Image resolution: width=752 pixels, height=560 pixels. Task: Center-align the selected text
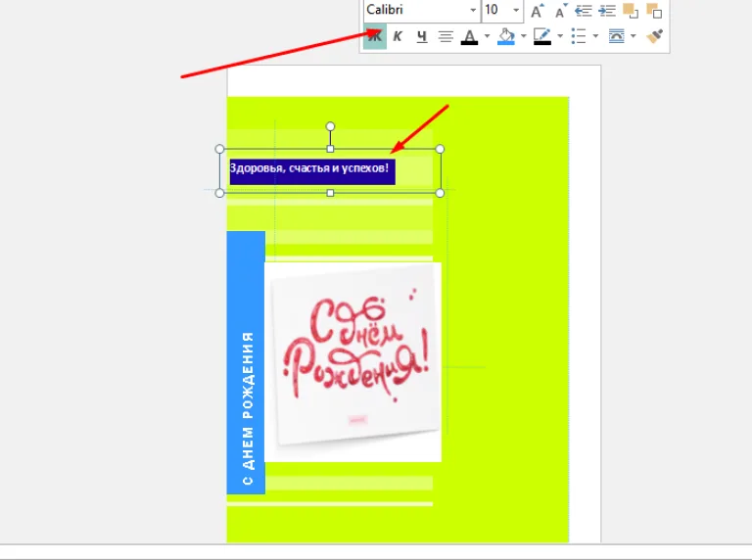[446, 36]
